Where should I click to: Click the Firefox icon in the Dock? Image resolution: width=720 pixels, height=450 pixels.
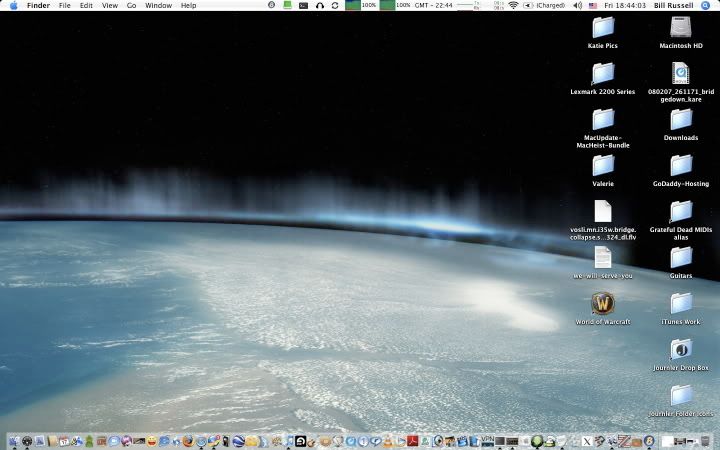[x=187, y=440]
